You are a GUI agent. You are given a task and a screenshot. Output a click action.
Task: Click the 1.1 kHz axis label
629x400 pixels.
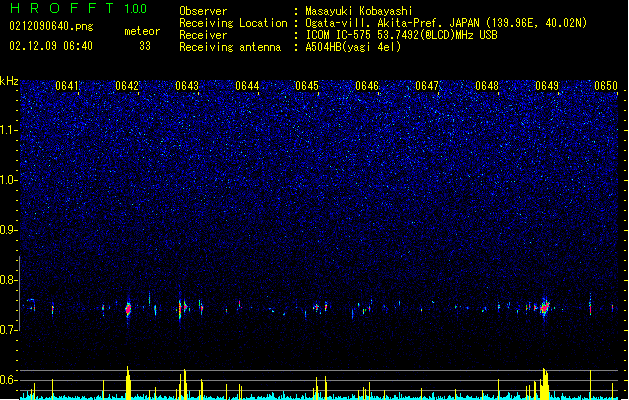[x=9, y=130]
